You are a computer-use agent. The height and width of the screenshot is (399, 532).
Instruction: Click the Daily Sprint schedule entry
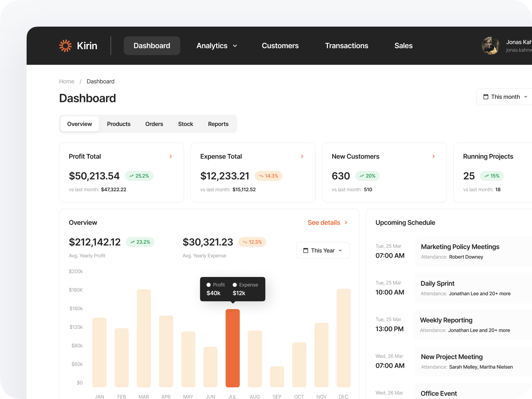coord(472,288)
